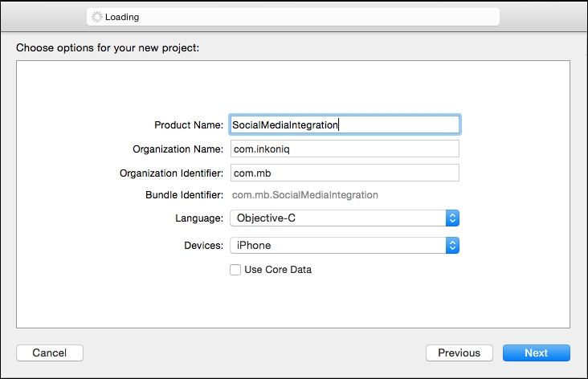
Task: Click the Product Name label
Action: 189,125
